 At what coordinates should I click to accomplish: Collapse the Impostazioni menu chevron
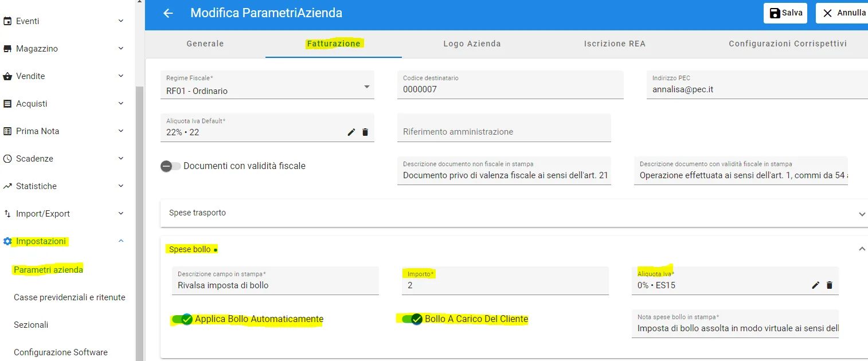tap(121, 241)
